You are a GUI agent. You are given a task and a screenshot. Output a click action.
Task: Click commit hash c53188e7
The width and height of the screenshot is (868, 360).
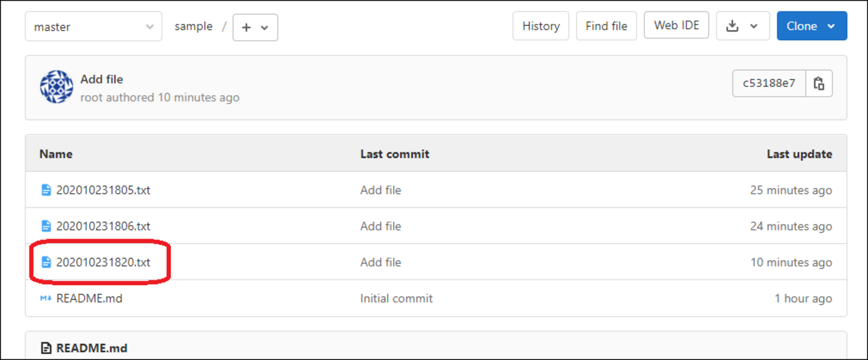point(769,83)
